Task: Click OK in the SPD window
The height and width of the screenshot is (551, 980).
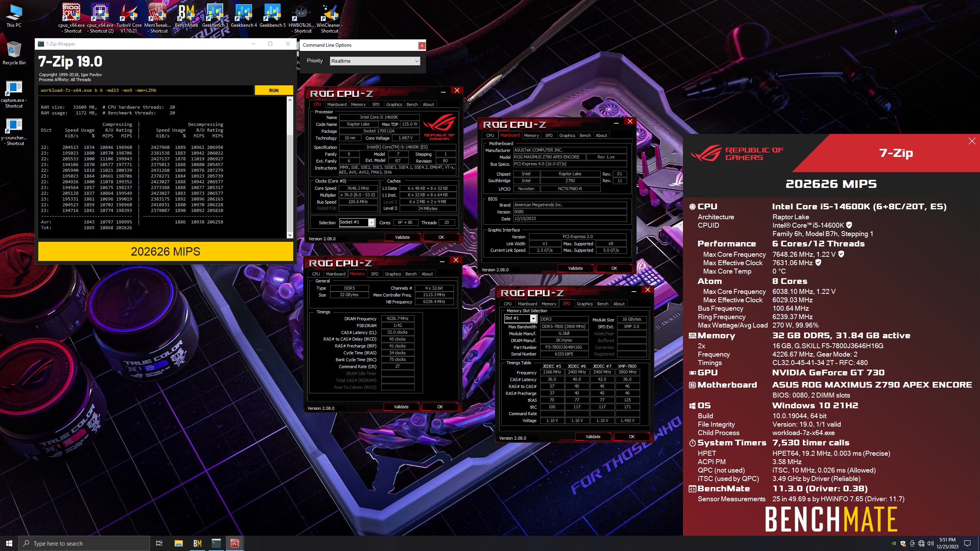Action: tap(632, 437)
